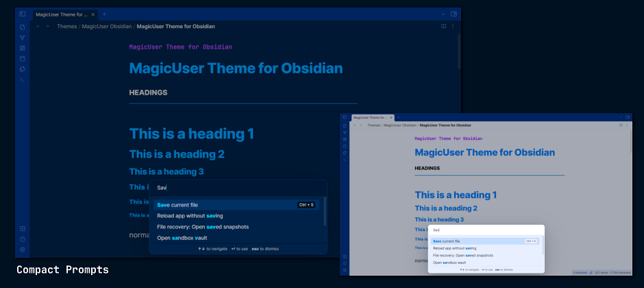
Task: Toggle right sidebar in dark window
Action: (454, 14)
